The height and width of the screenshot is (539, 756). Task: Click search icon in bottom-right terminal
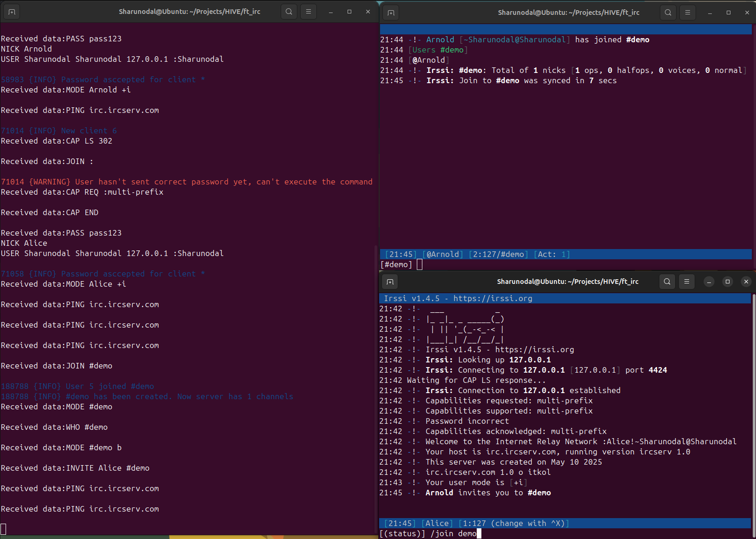tap(667, 282)
